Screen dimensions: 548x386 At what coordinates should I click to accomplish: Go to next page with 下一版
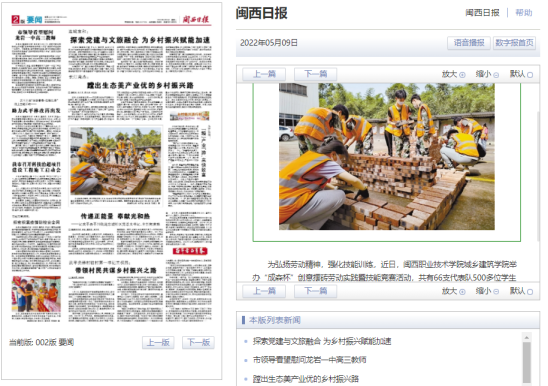pos(199,343)
